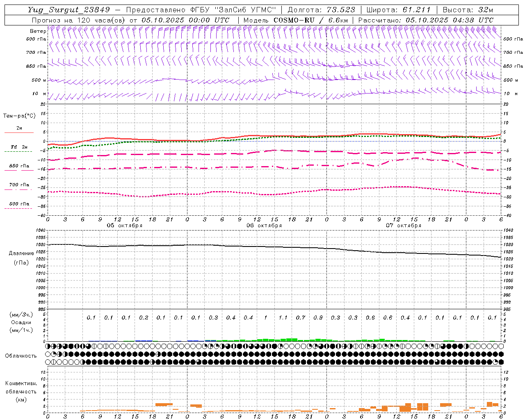Image resolution: width=525 pixels, height=420 pixels.
Task: Click the "Давление" pressure panel label
Action: (21, 253)
